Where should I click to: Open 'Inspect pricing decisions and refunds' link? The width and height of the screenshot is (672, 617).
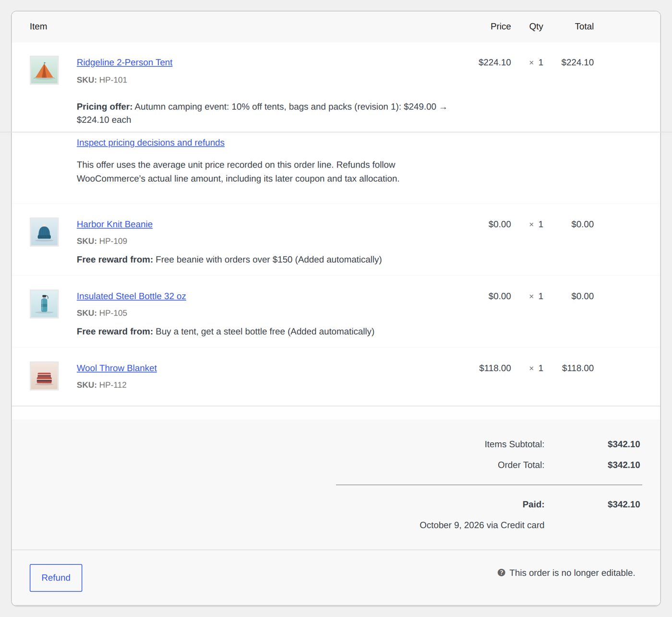click(x=151, y=143)
